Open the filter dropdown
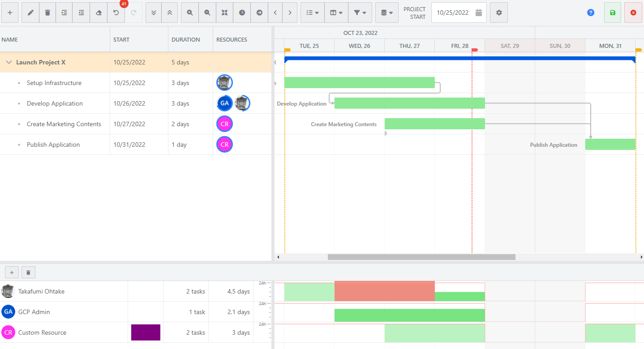This screenshot has height=349, width=644. coord(360,13)
